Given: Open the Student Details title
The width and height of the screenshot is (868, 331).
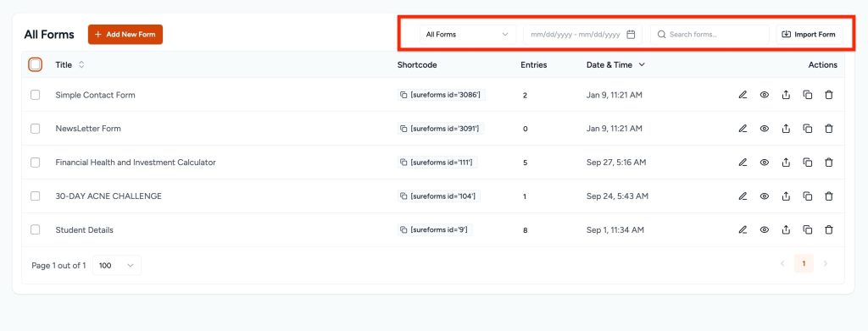Looking at the screenshot, I should point(84,230).
